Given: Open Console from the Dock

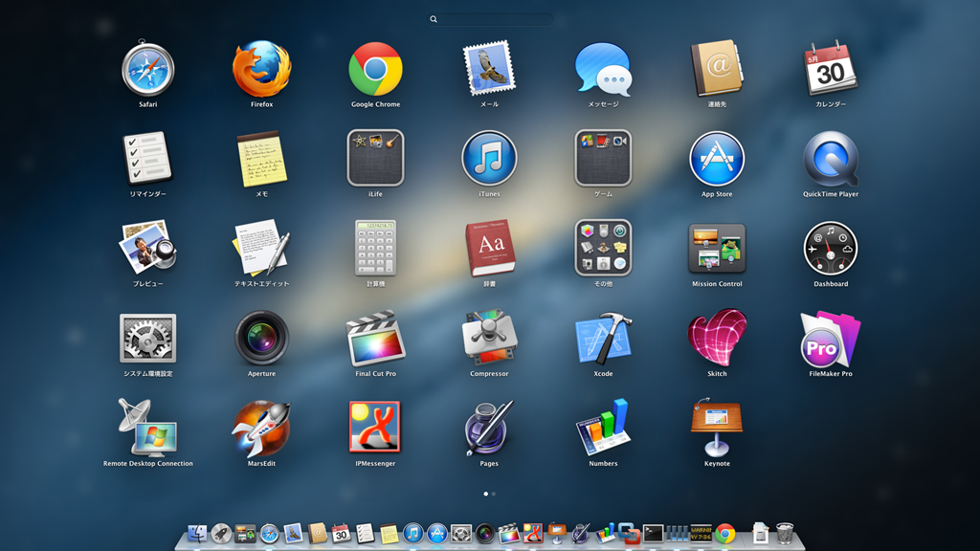Looking at the screenshot, I should (702, 534).
